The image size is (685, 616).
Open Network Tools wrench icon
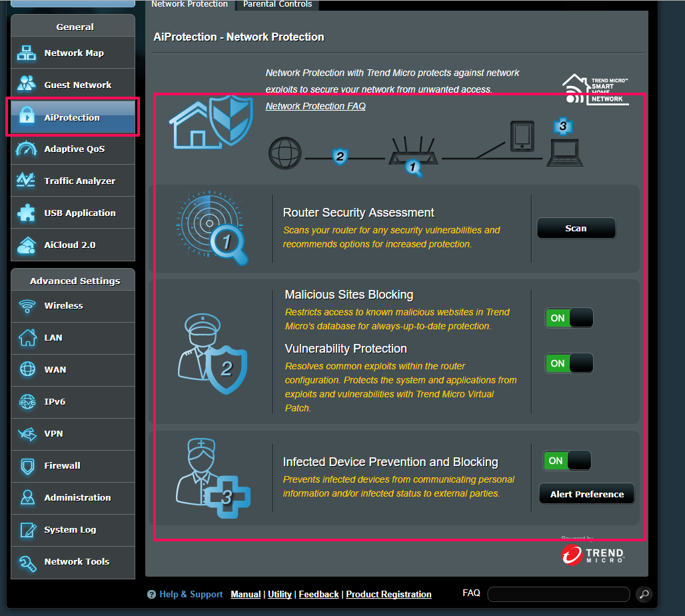(27, 563)
